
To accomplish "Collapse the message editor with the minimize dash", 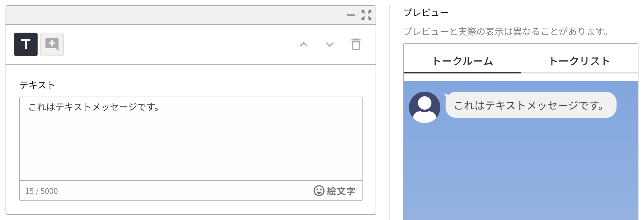I will [x=350, y=15].
